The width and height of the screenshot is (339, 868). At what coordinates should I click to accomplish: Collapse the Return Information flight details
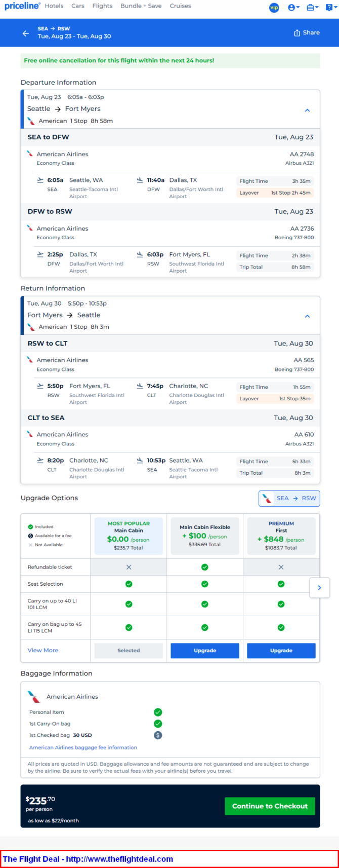(307, 316)
